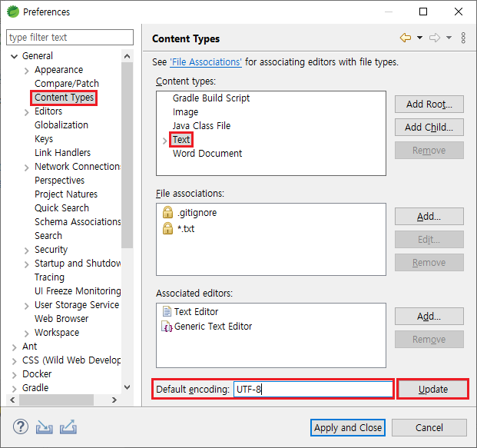The image size is (477, 448).
Task: Select Project Natures preference page
Action: (66, 194)
